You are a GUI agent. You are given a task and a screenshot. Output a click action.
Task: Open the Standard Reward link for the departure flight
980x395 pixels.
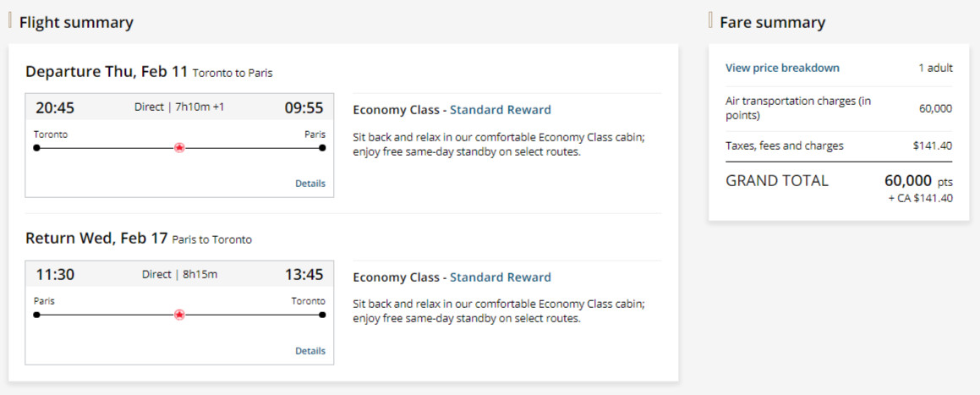(500, 110)
